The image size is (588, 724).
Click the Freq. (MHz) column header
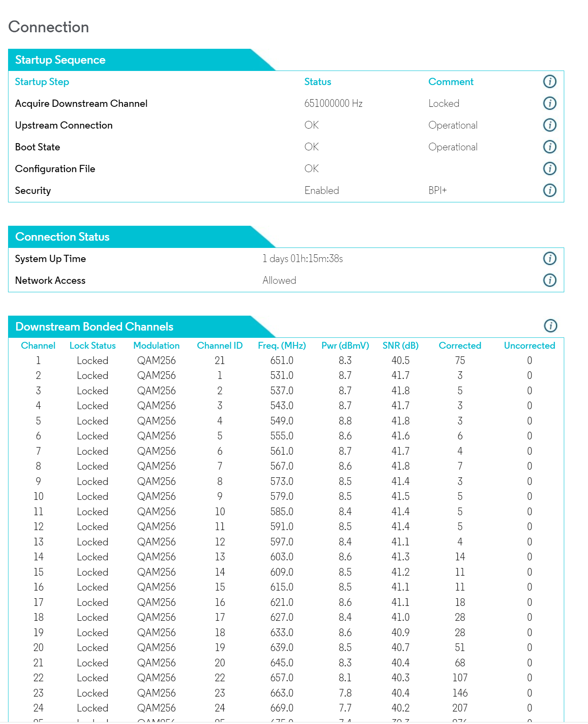[x=282, y=346]
